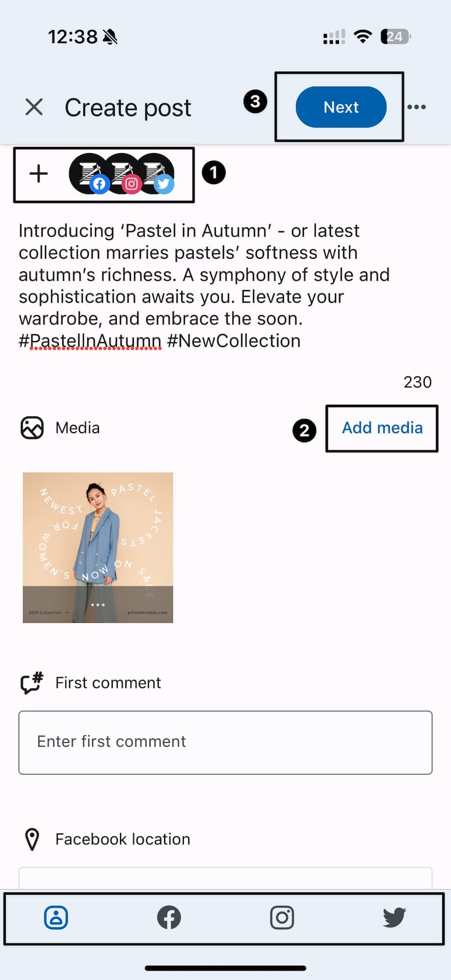
Task: Tap the plus icon to add accounts
Action: point(39,174)
